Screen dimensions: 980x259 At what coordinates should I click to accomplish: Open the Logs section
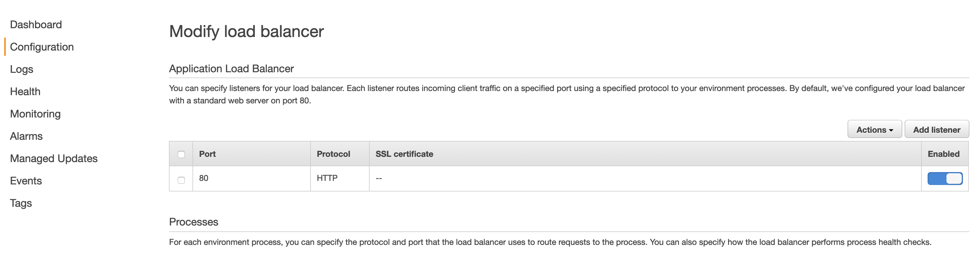(22, 70)
